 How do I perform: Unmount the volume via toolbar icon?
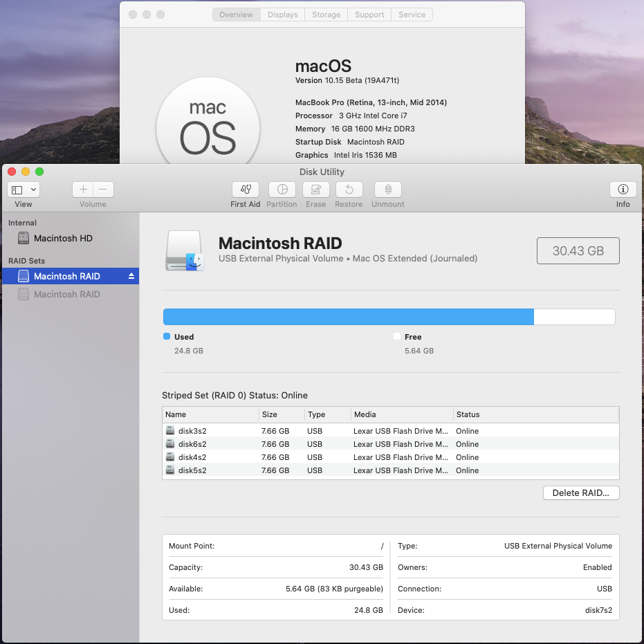[387, 190]
